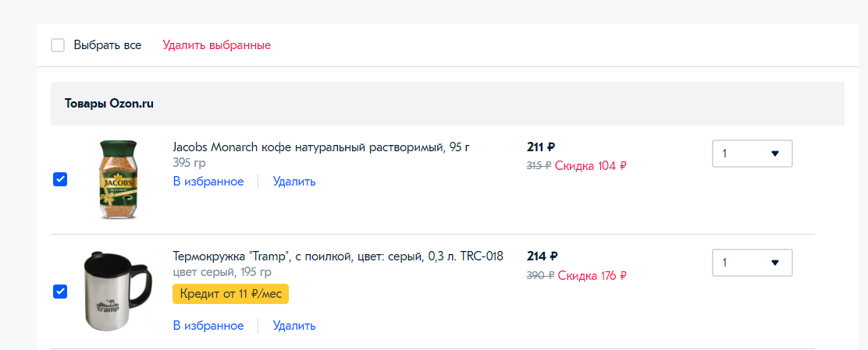Viewport: 868px width, 350px height.
Task: Click the 'Кредит от 11 ₽/мес' badge
Action: [x=231, y=294]
